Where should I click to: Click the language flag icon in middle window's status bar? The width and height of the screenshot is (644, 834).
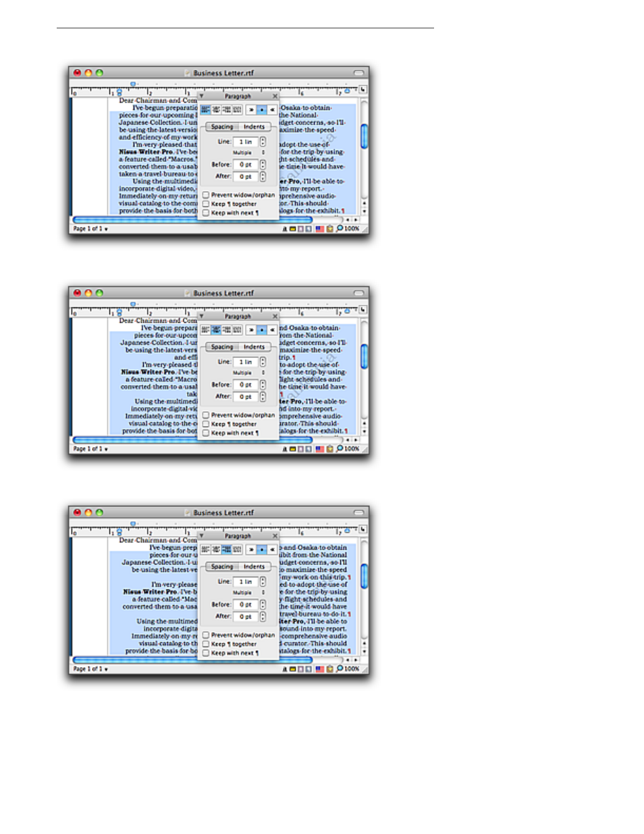pyautogui.click(x=319, y=449)
